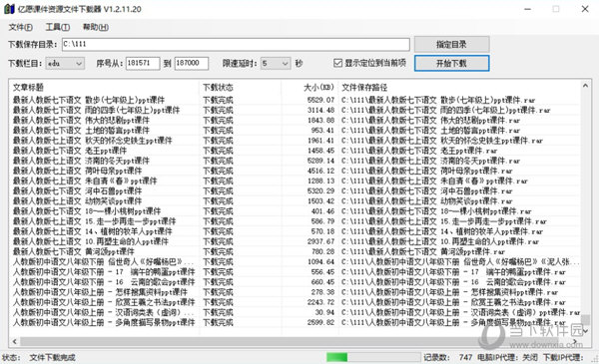Select row 老王ppt课件
599x364 pixels.
[295, 151]
